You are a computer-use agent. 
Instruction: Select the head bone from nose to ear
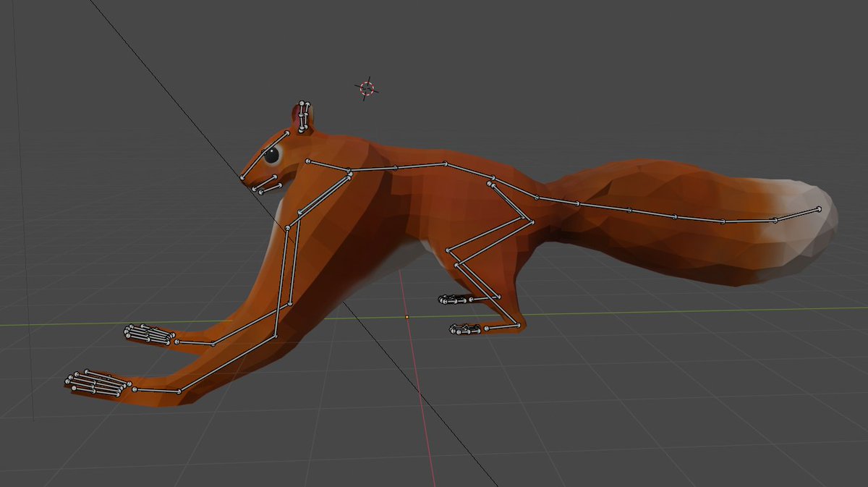pos(265,155)
